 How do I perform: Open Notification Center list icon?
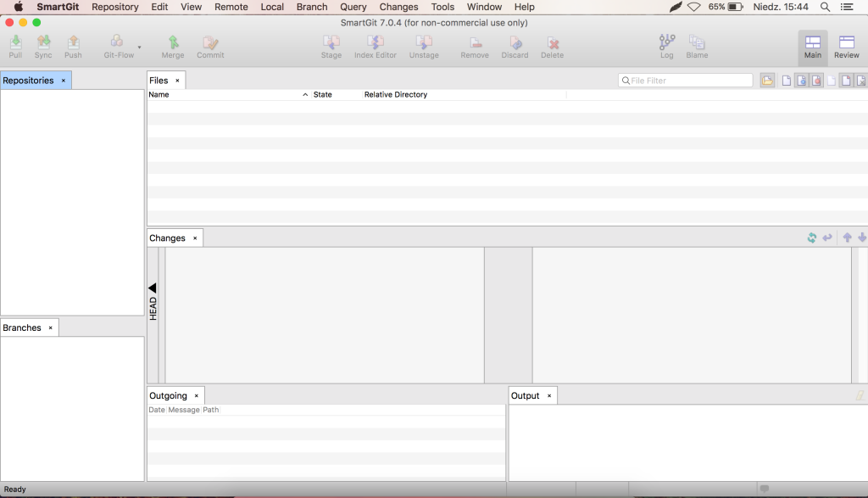point(847,7)
